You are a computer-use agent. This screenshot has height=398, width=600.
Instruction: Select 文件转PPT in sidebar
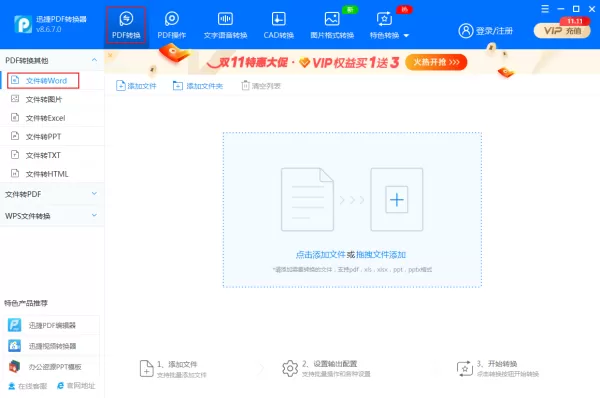[x=52, y=137]
